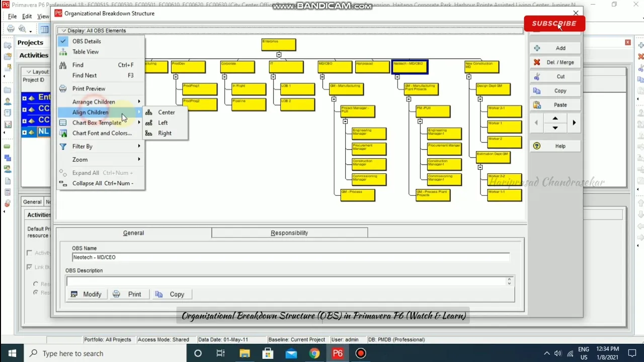
Task: Switch to the Responsibility tab
Action: point(289,233)
